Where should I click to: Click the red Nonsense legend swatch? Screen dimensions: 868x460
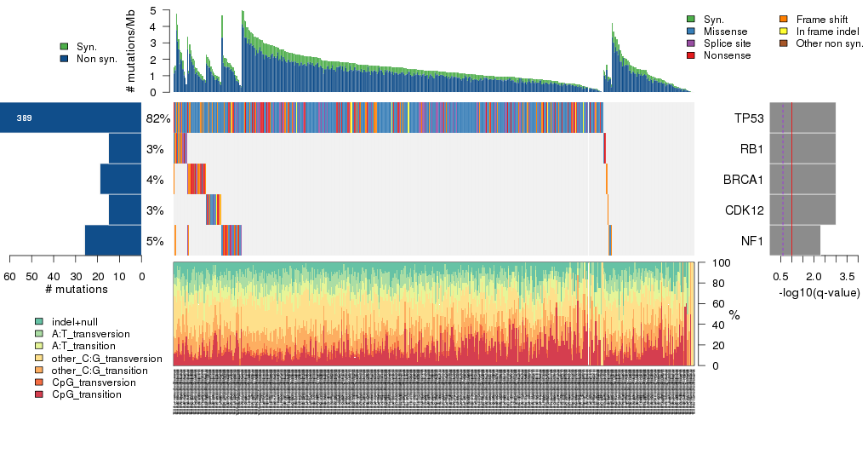(691, 55)
